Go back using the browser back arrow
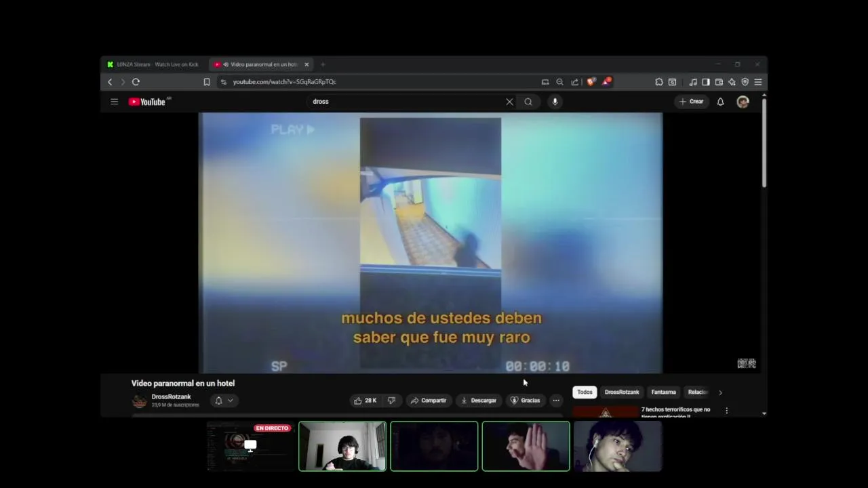868x488 pixels. click(110, 82)
